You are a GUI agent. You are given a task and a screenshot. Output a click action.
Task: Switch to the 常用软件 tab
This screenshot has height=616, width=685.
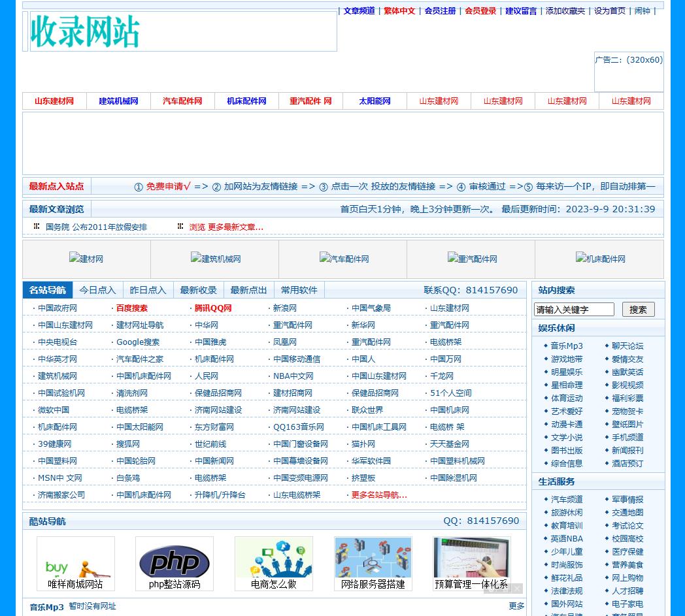click(x=299, y=290)
